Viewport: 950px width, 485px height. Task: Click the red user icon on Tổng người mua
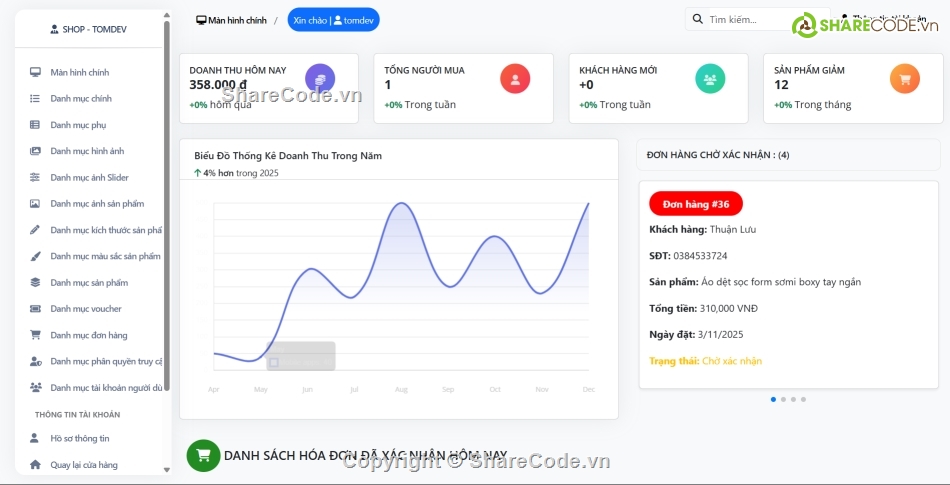(515, 79)
